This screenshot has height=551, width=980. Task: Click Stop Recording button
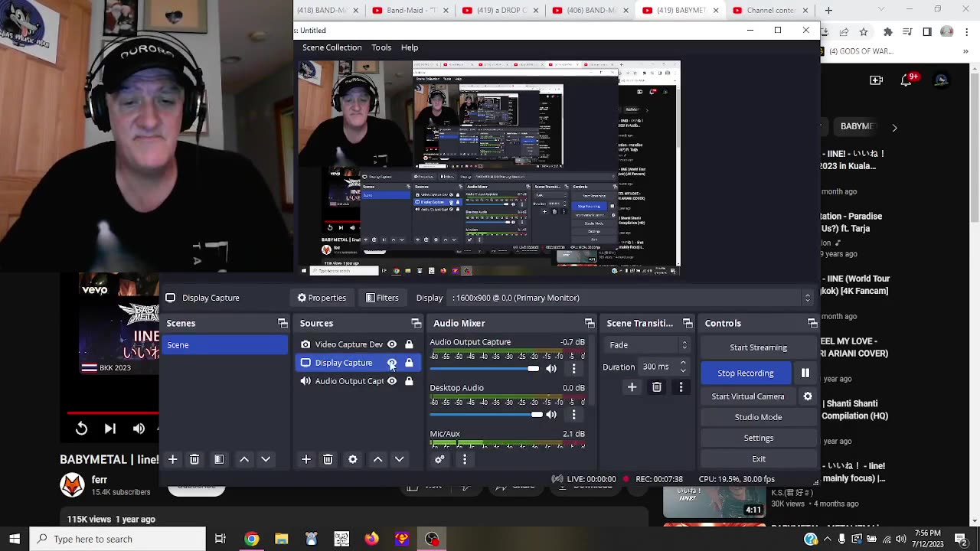pyautogui.click(x=746, y=373)
